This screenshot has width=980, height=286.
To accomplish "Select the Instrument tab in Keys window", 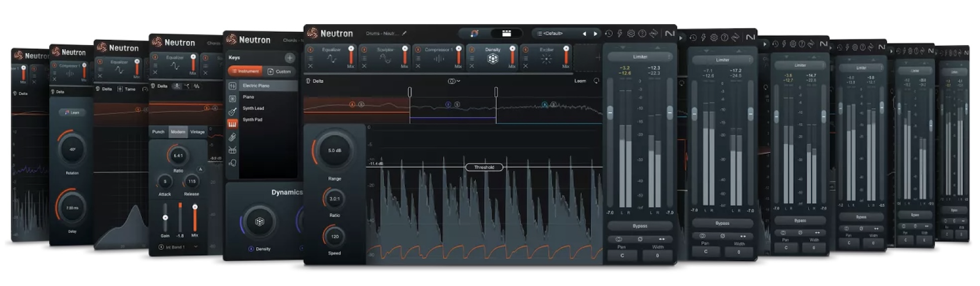I will [245, 71].
